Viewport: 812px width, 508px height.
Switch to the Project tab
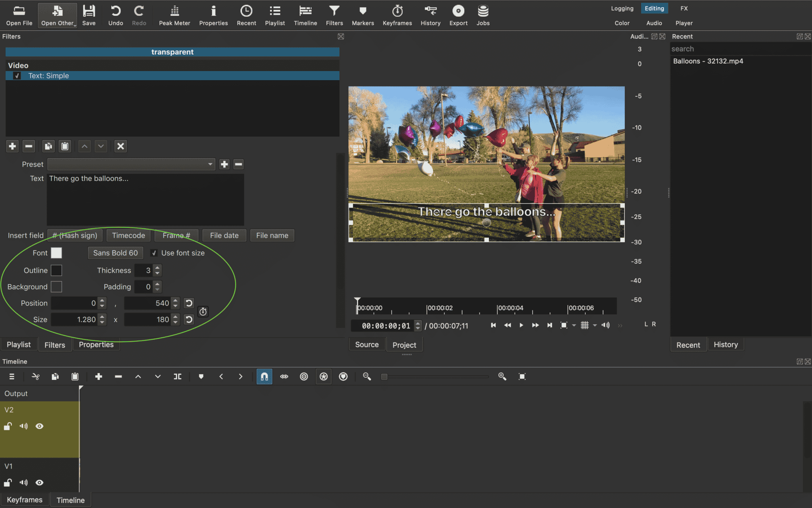pyautogui.click(x=404, y=344)
